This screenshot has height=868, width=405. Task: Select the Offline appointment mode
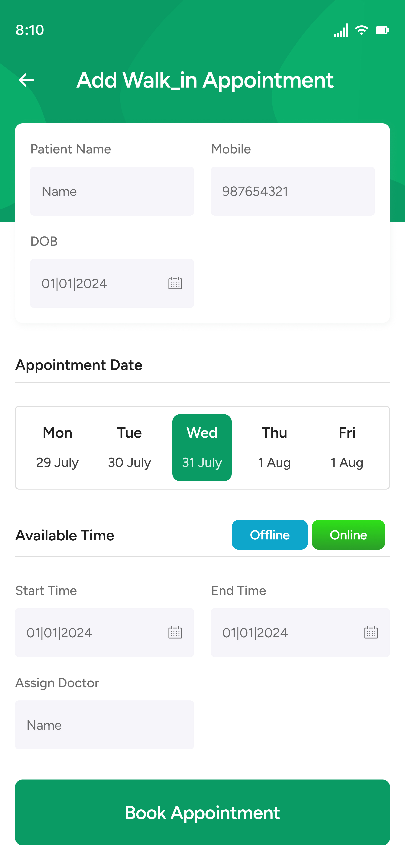pyautogui.click(x=269, y=535)
